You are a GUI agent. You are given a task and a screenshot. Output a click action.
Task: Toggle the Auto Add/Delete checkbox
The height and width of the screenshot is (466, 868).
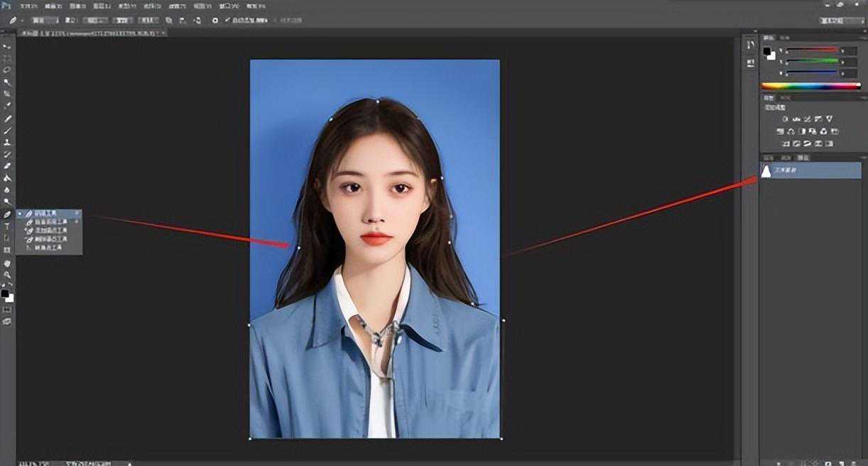(227, 21)
